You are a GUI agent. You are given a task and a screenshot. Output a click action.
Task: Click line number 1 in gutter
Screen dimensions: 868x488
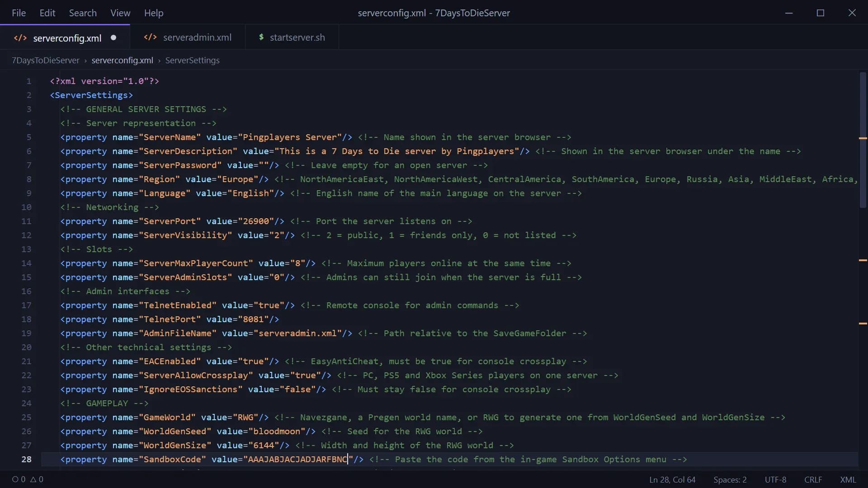(29, 81)
